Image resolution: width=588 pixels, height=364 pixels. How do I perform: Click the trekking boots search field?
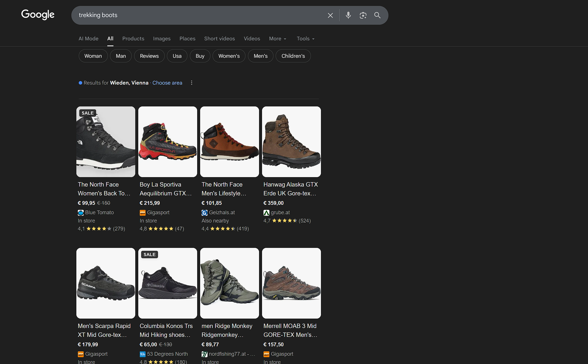(x=200, y=15)
